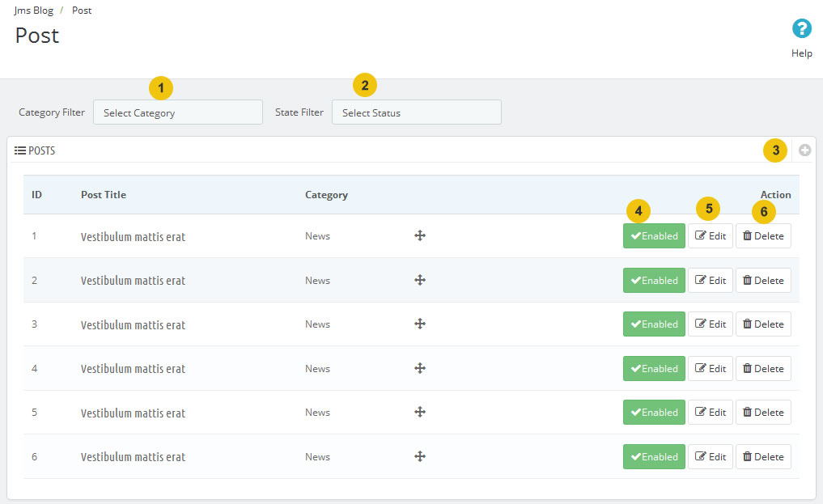The image size is (823, 504).
Task: Click the move handle for post 3
Action: pyautogui.click(x=420, y=324)
